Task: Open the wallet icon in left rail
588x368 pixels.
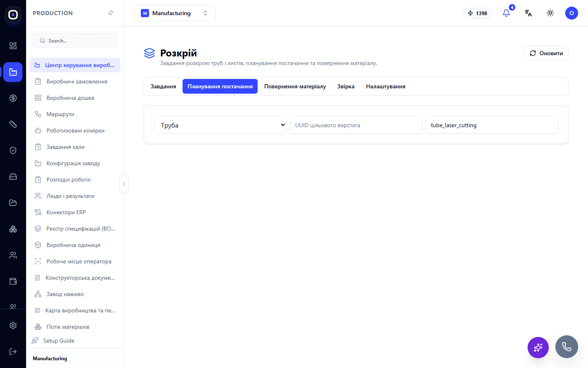Action: tap(13, 281)
